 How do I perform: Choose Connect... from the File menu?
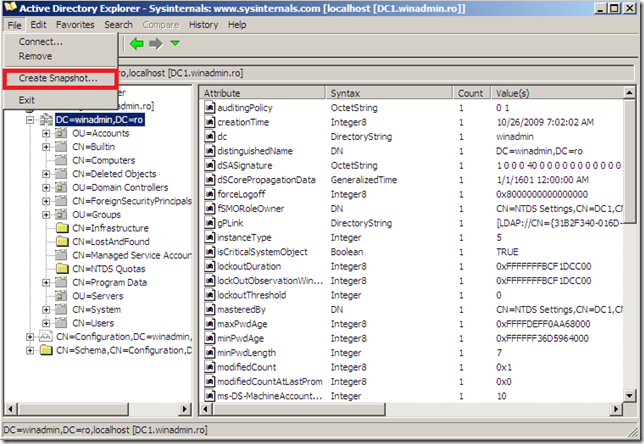point(41,41)
